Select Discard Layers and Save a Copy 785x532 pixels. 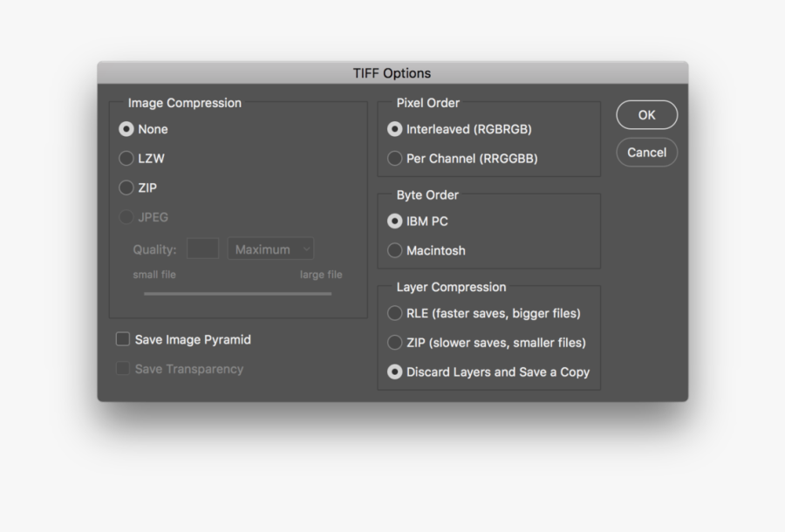(x=395, y=372)
